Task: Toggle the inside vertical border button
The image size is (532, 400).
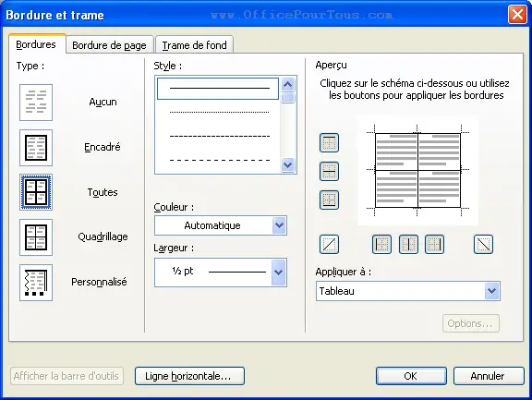Action: (408, 244)
